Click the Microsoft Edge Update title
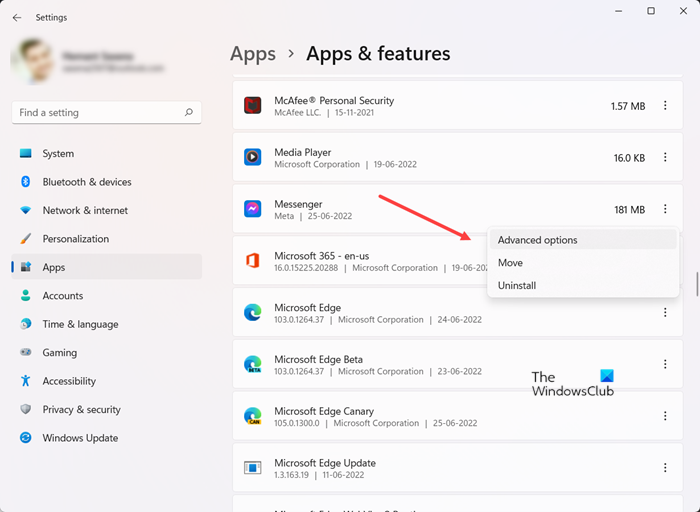700x512 pixels. pos(325,463)
